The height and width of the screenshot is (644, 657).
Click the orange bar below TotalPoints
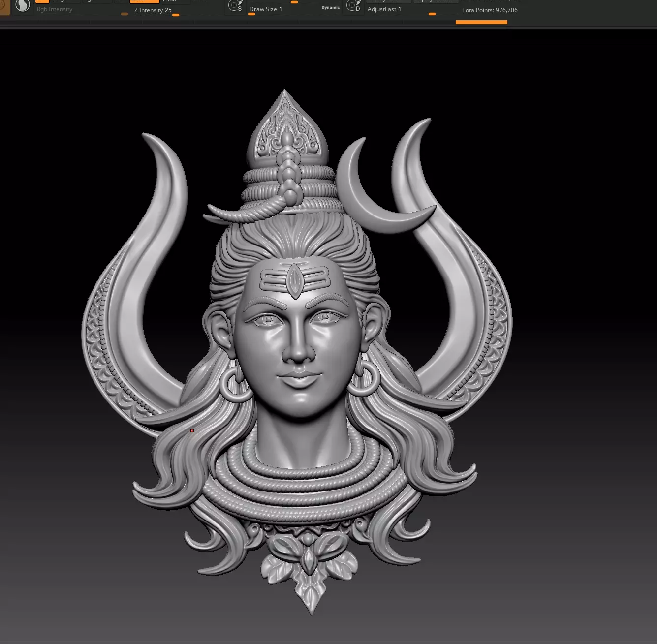point(481,22)
